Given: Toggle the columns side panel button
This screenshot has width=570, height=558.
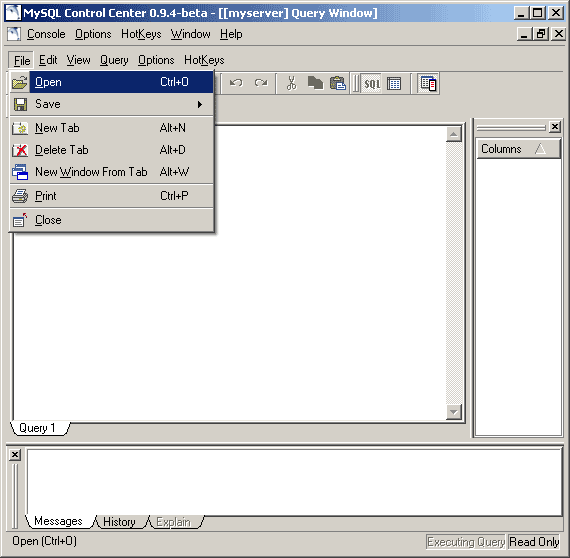Looking at the screenshot, I should point(428,84).
